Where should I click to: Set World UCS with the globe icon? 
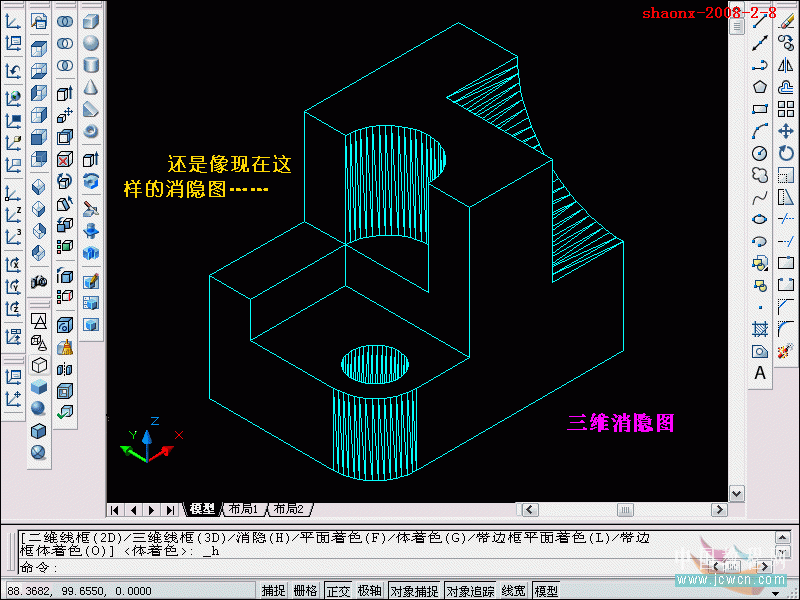pos(13,97)
